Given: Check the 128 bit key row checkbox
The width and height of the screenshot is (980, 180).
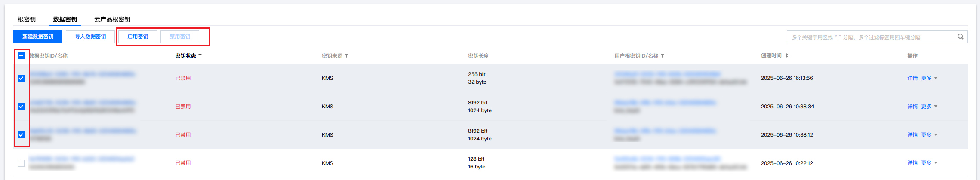Looking at the screenshot, I should click(21, 163).
